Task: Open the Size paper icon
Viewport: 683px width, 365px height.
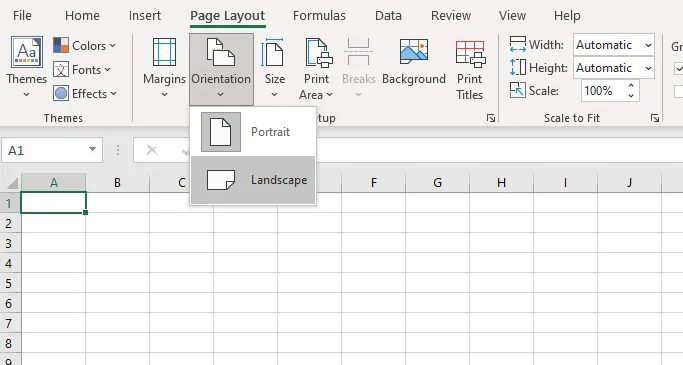Action: (x=272, y=52)
